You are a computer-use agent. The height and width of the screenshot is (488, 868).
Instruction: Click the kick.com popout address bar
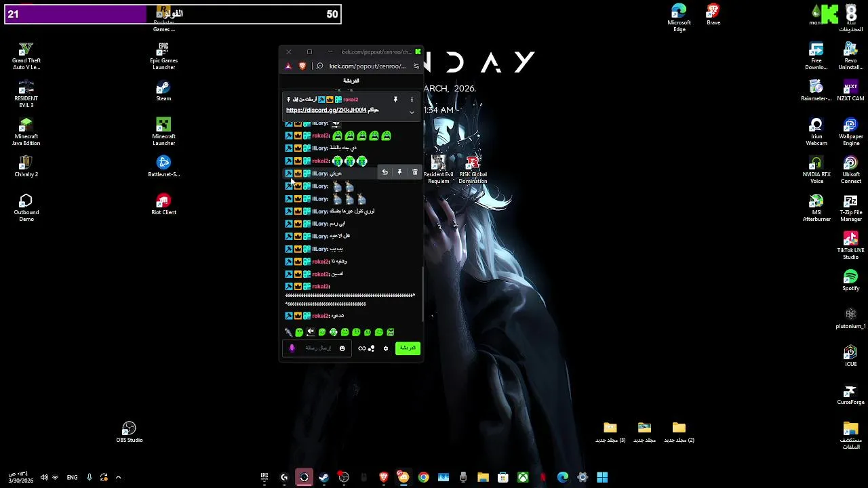pos(367,66)
